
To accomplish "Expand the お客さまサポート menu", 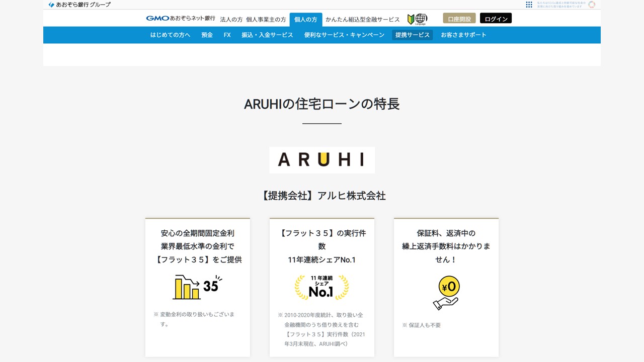I will [x=463, y=35].
